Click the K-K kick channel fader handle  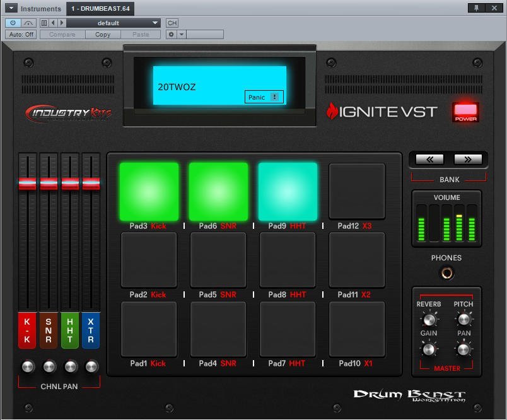click(27, 184)
